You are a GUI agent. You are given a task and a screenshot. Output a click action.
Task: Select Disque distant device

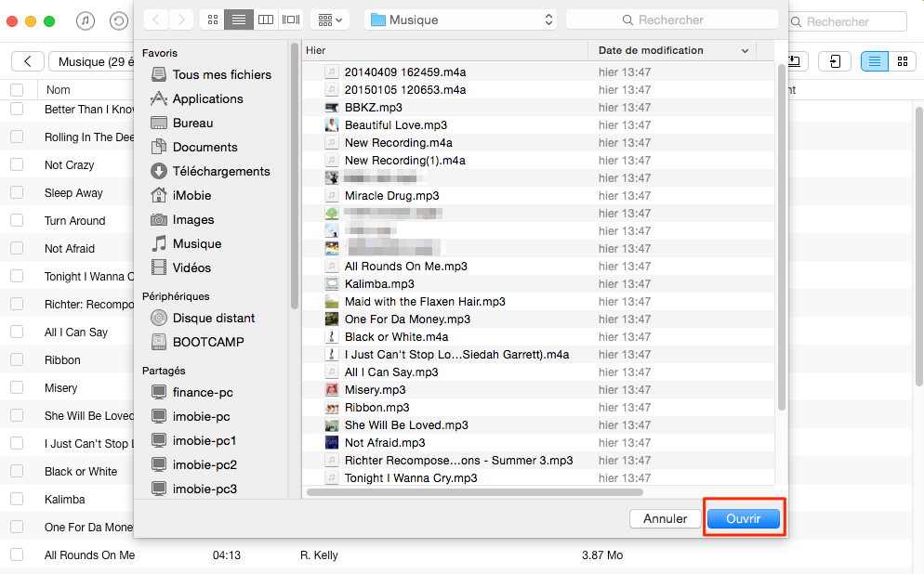click(203, 318)
